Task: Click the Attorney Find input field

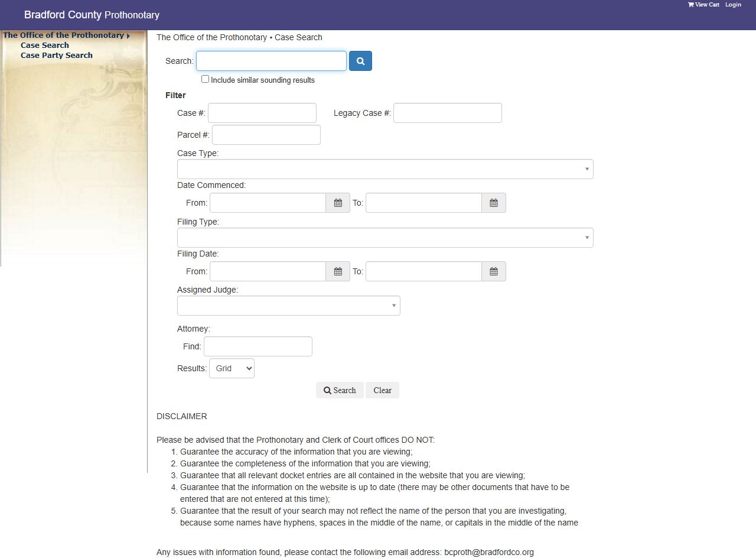Action: tap(258, 346)
